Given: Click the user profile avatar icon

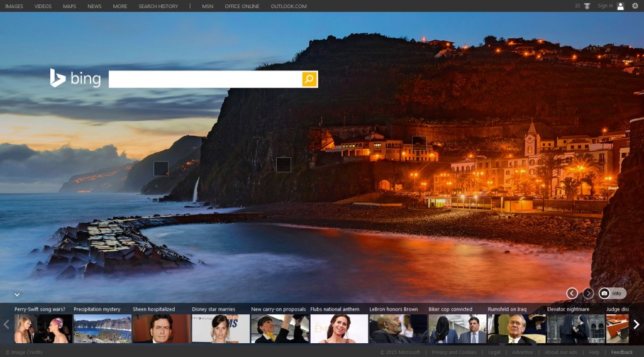Looking at the screenshot, I should [620, 6].
